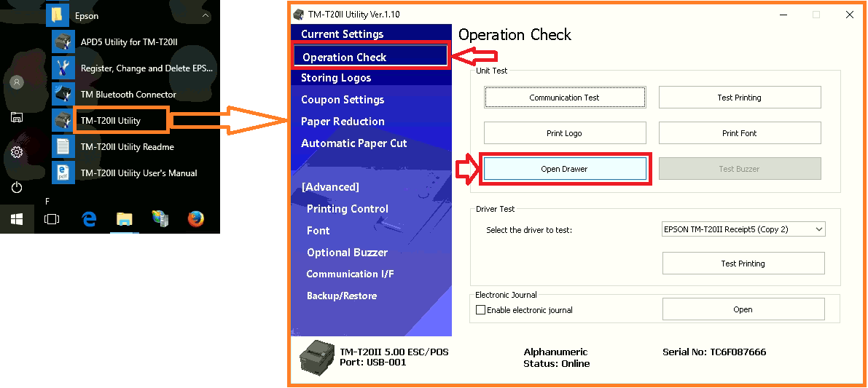Open TM Bluetooth Connector printer icon
The height and width of the screenshot is (388, 868).
(63, 94)
